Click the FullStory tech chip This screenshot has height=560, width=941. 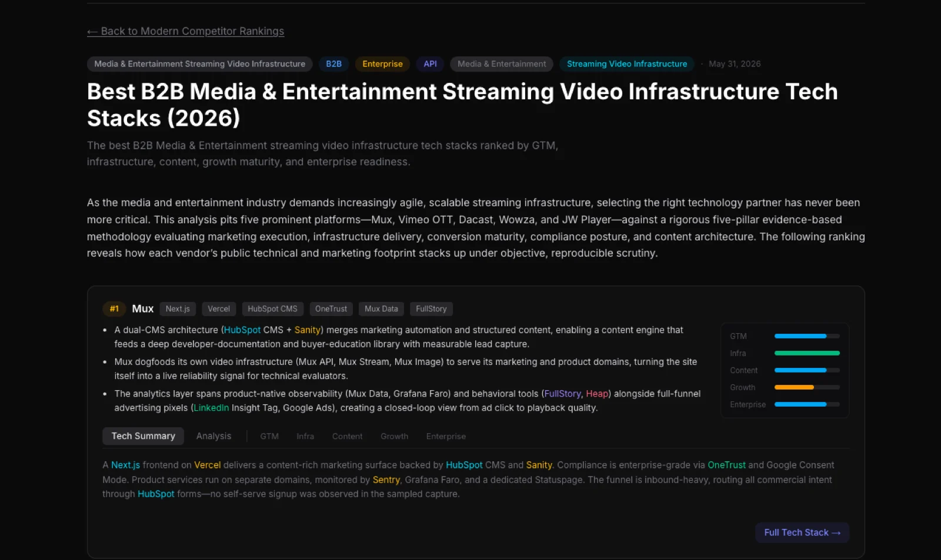point(431,309)
